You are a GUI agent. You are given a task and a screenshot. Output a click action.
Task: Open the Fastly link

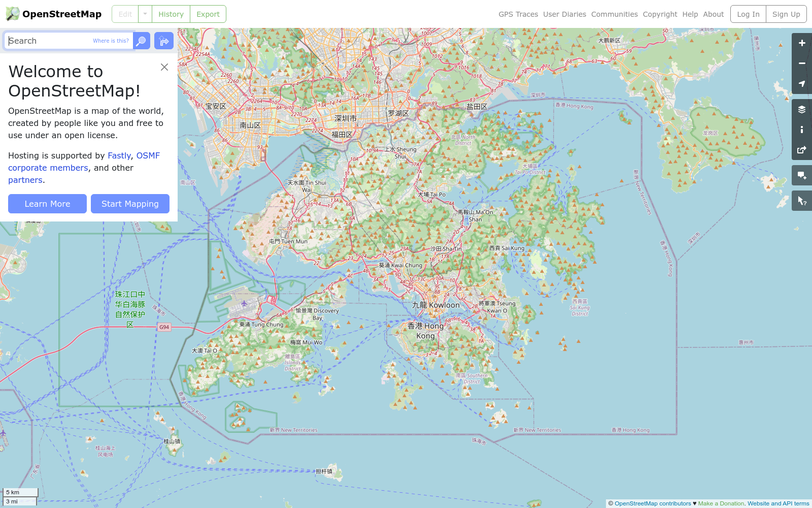[119, 155]
